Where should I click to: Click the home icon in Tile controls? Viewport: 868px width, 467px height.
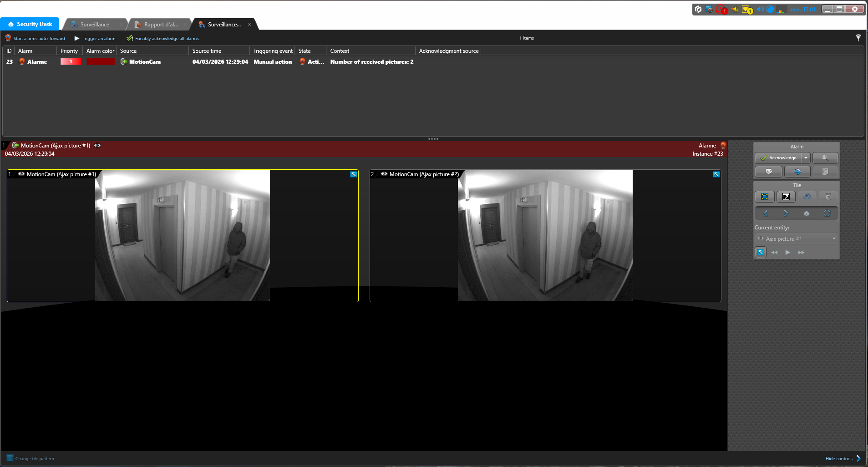coord(806,213)
